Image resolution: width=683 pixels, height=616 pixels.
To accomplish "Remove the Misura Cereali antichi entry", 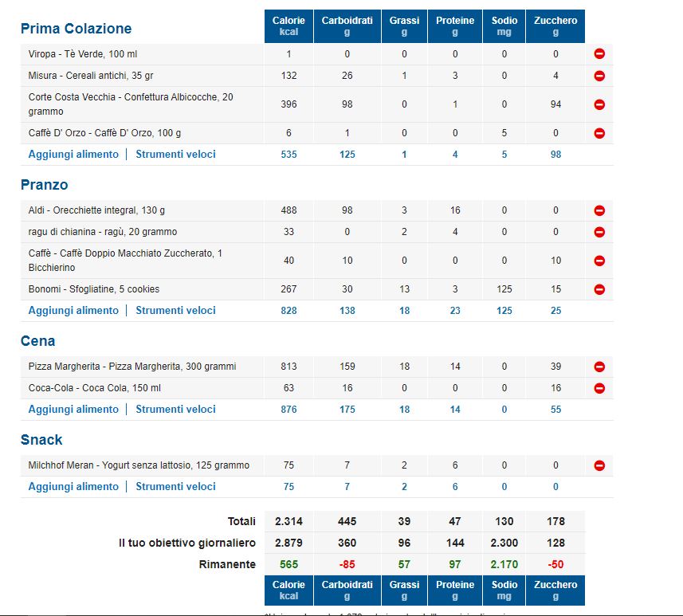I will coord(599,76).
